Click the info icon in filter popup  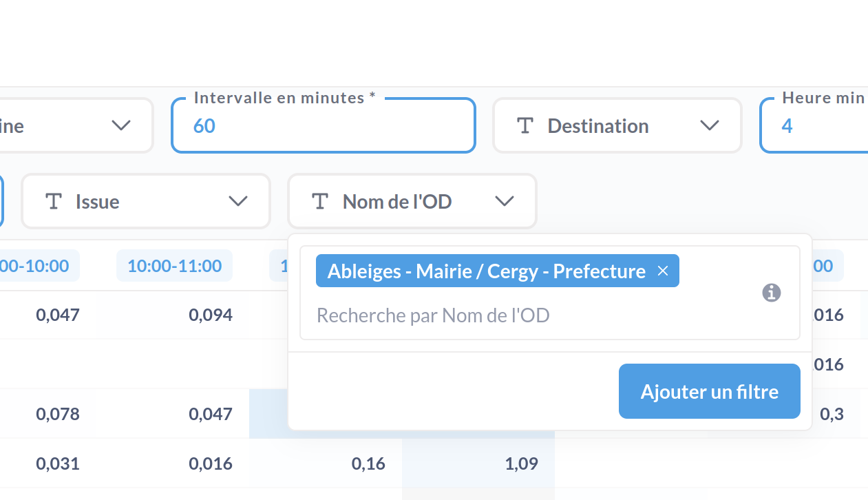pyautogui.click(x=772, y=293)
